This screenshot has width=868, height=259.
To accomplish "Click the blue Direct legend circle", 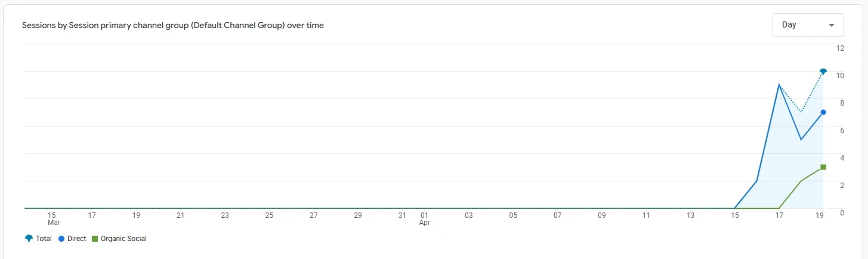I will [63, 239].
